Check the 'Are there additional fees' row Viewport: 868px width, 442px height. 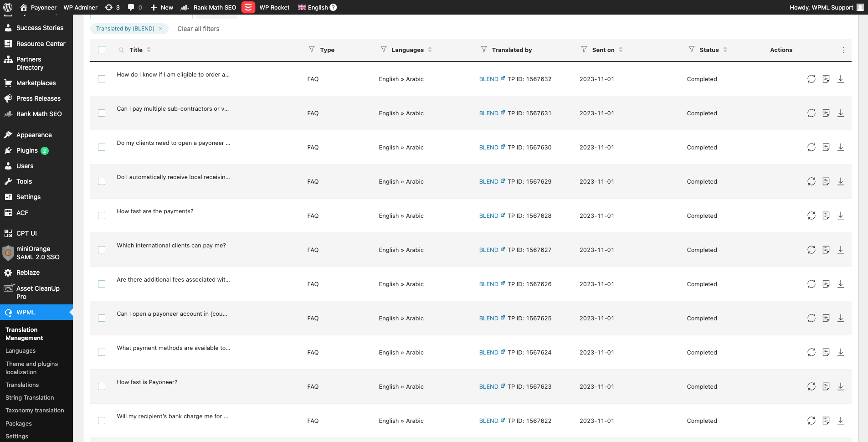(x=102, y=284)
